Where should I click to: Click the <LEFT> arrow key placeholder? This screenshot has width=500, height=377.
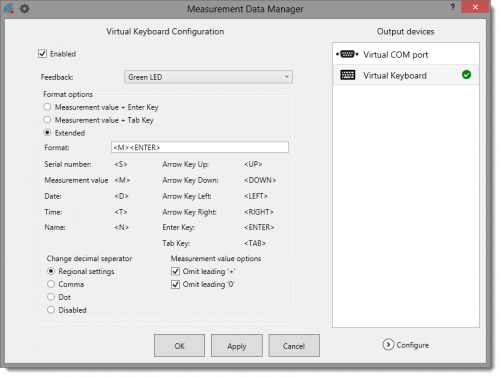[x=256, y=196]
